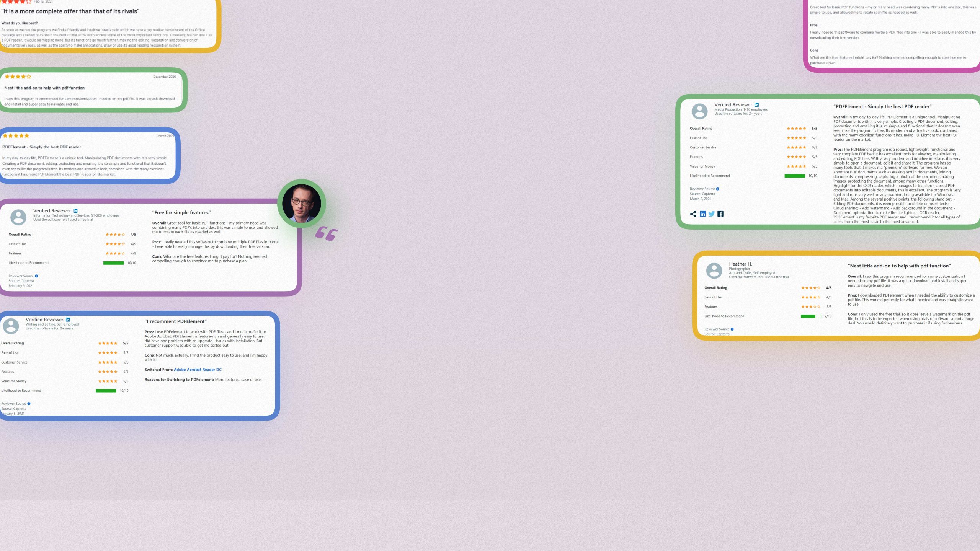Click Likelihood to Recommend bar in "Free for simple features"
The image size is (980, 551).
coord(114,263)
